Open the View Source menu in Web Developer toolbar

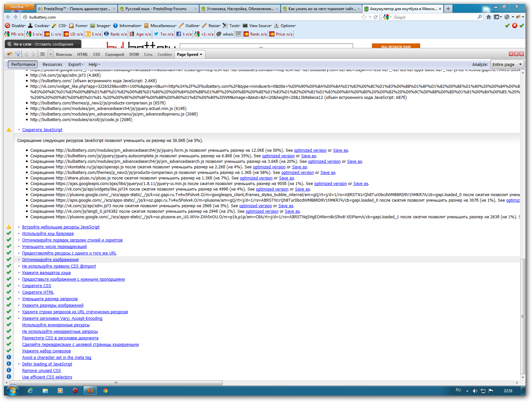coord(257,25)
